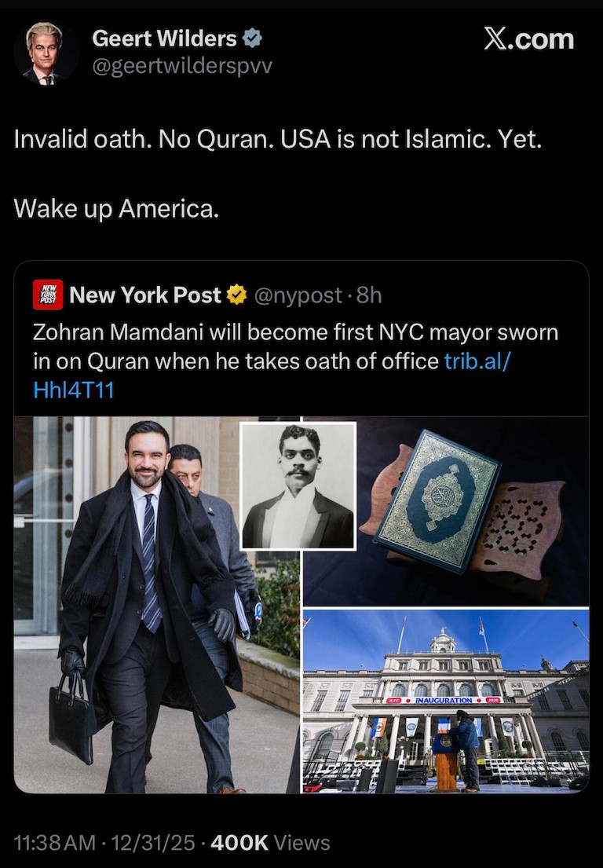Open the @nypost handle
The width and height of the screenshot is (603, 868).
[298, 295]
